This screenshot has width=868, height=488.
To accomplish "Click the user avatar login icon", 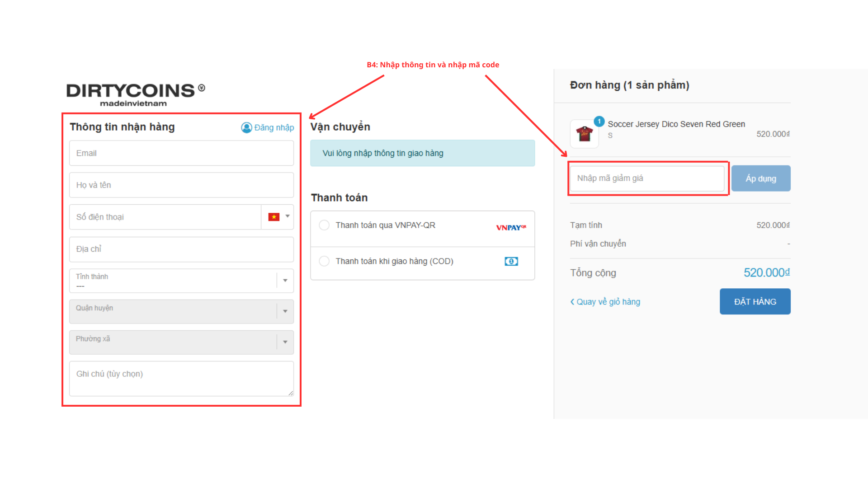I will pyautogui.click(x=246, y=128).
